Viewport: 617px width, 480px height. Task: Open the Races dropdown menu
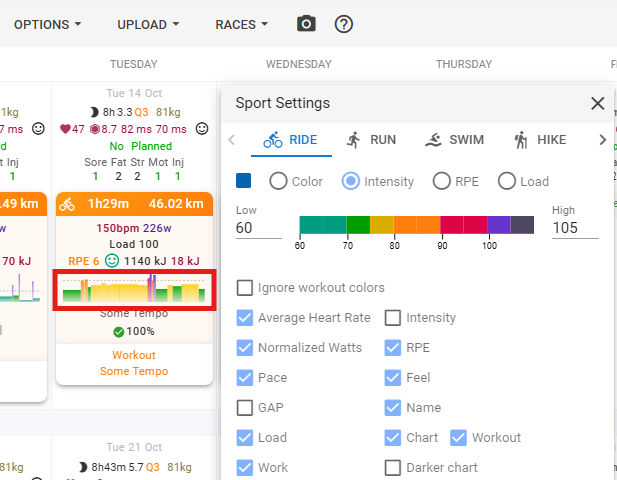coord(241,24)
